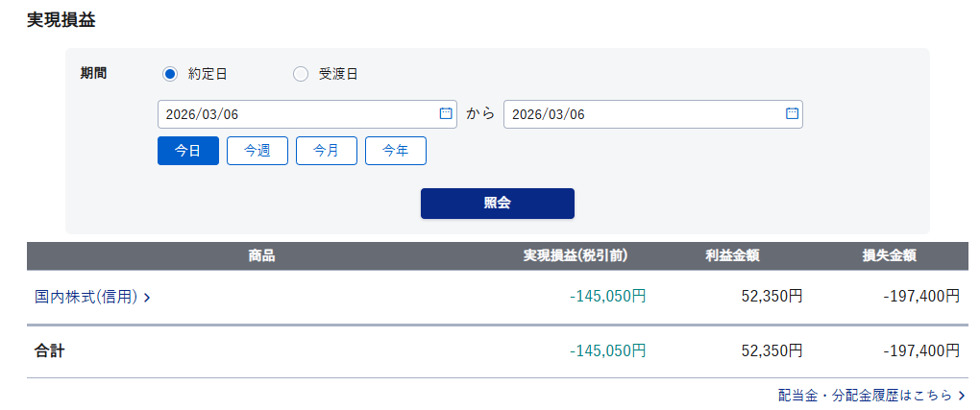Set the period to 今日
The height and width of the screenshot is (410, 980).
point(188,151)
